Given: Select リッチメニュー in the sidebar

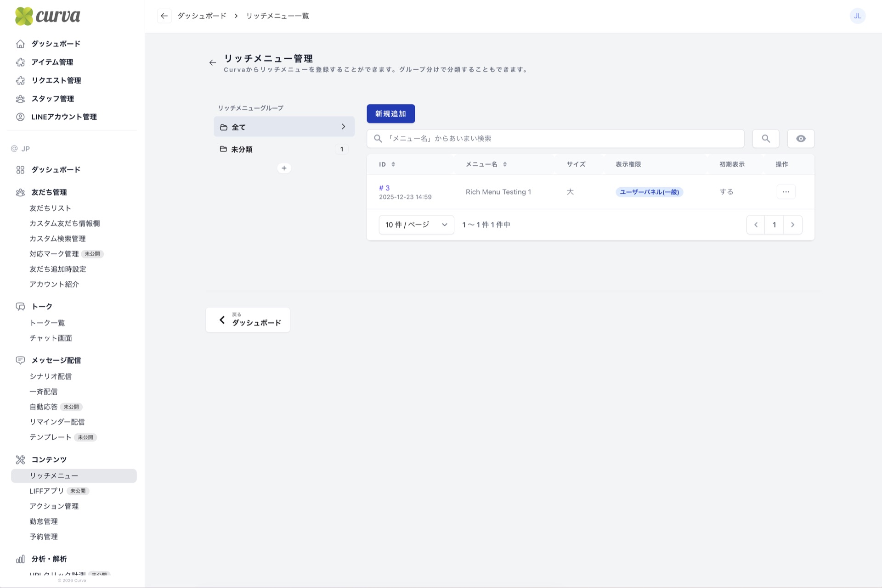Looking at the screenshot, I should pos(53,476).
